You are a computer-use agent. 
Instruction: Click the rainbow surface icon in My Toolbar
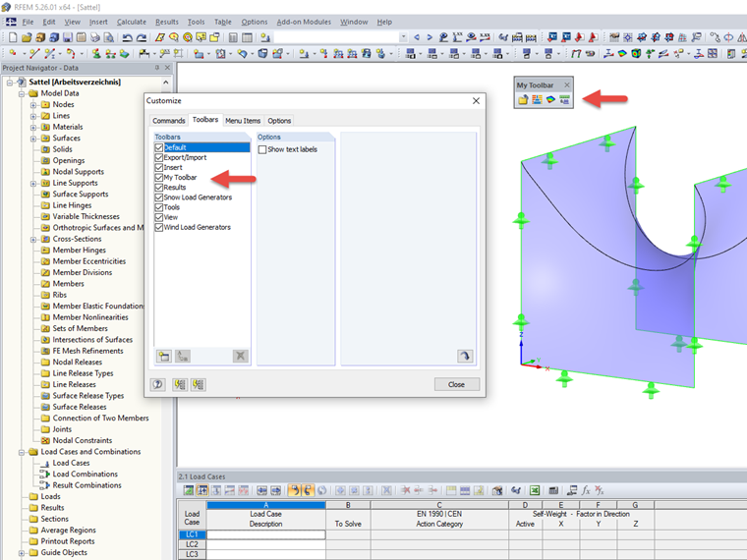(x=550, y=99)
